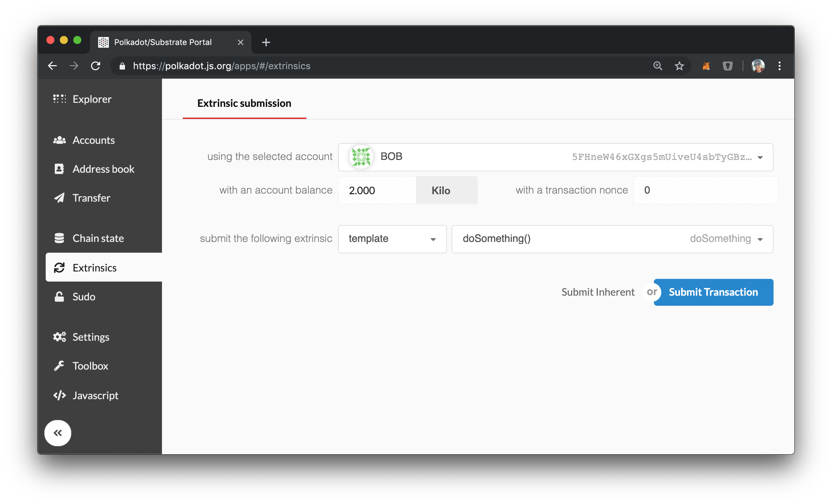Switch to the Extrinsic submission tab

point(244,103)
